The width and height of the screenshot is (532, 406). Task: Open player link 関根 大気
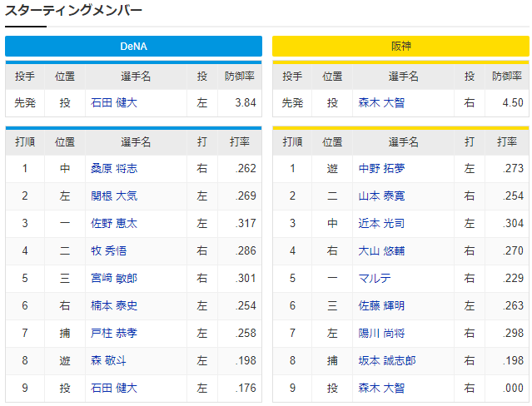(114, 196)
